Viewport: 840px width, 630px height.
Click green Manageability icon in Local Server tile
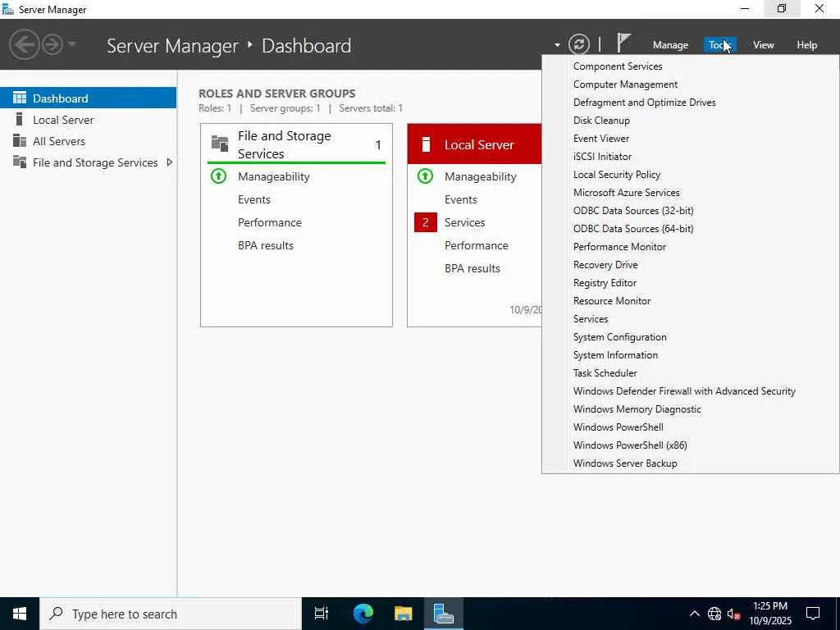click(426, 176)
